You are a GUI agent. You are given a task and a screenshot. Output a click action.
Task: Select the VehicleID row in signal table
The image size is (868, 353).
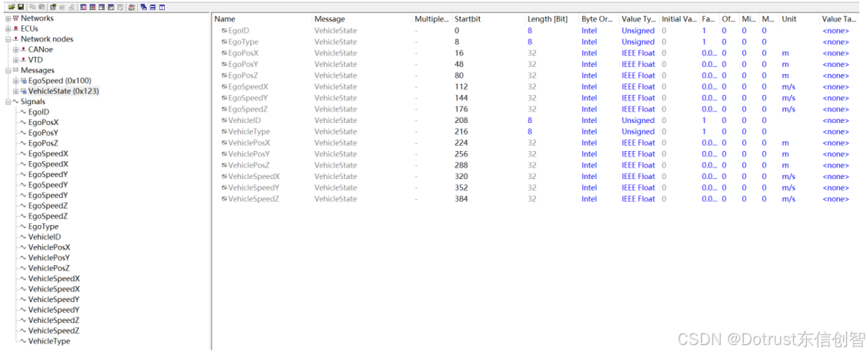coord(536,120)
